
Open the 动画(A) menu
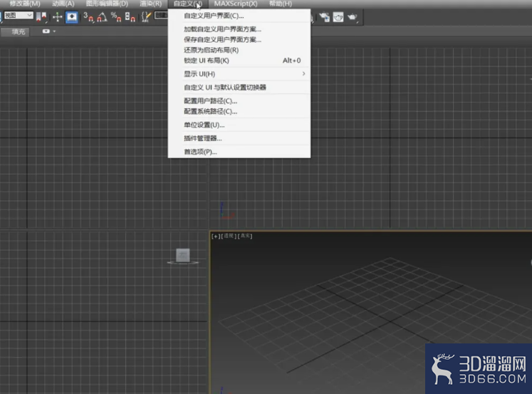pos(63,4)
